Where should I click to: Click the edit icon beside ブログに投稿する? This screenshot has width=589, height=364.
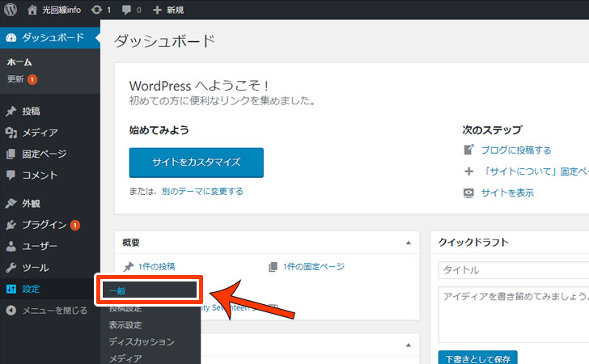(x=468, y=150)
